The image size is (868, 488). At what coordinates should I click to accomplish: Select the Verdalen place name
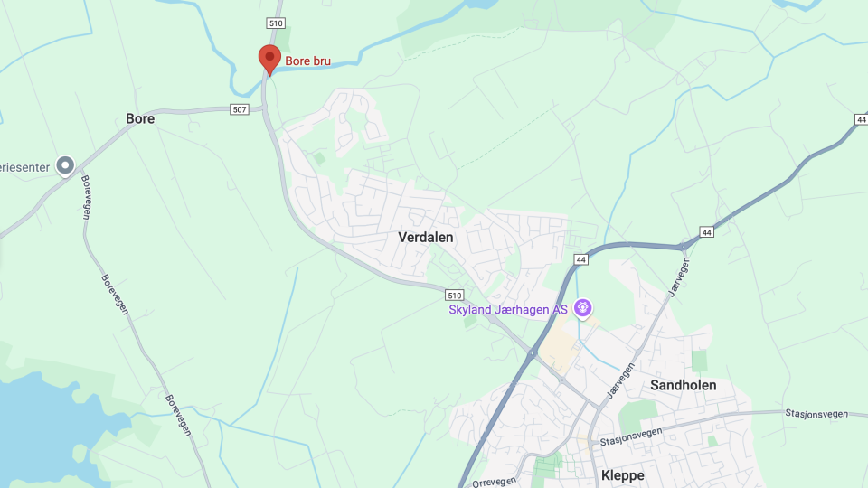(x=426, y=238)
